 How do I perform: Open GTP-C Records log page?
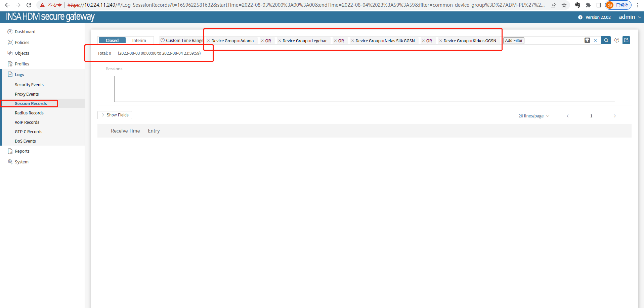[29, 132]
